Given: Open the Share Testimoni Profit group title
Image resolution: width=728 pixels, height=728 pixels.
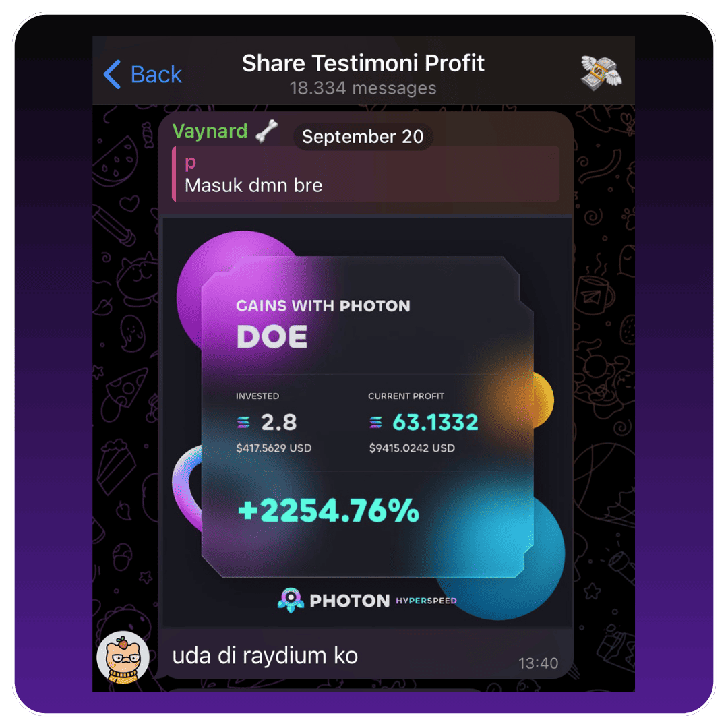Looking at the screenshot, I should point(363,63).
